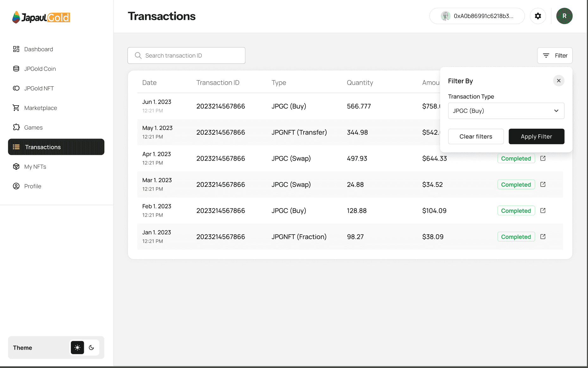Click Apply Filter button

[536, 137]
